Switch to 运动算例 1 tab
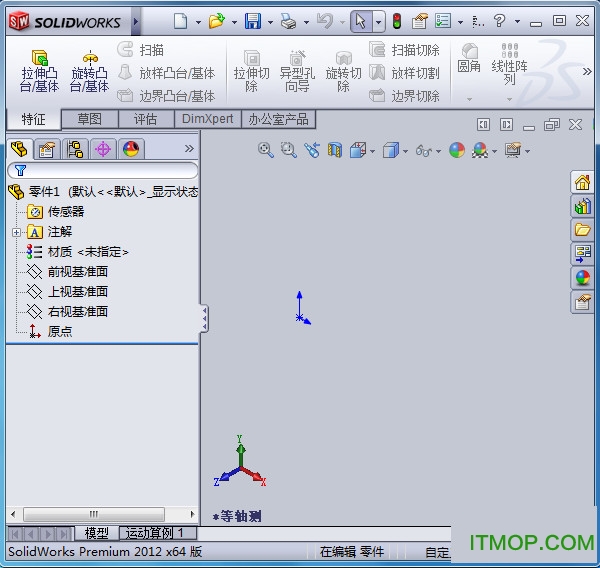 tap(158, 533)
